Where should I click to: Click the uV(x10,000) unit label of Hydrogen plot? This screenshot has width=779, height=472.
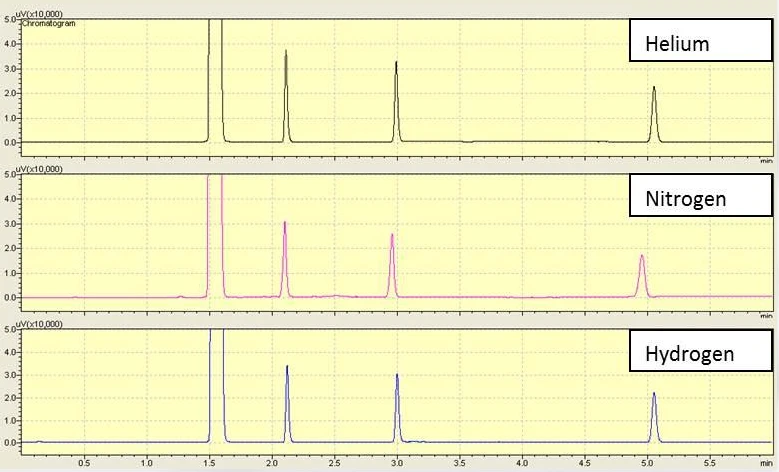pyautogui.click(x=39, y=324)
